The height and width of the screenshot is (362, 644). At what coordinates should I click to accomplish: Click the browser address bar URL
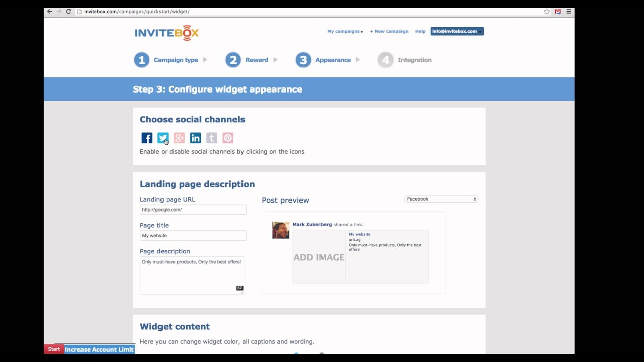(x=136, y=11)
